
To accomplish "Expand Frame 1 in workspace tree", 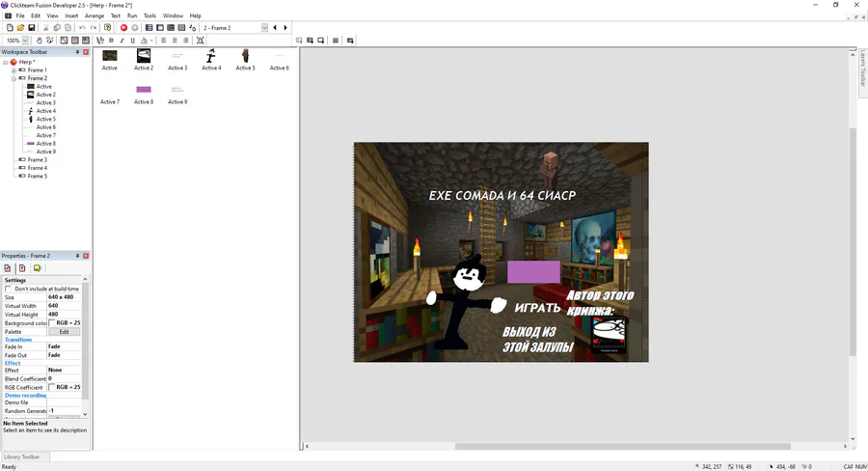I will point(14,70).
